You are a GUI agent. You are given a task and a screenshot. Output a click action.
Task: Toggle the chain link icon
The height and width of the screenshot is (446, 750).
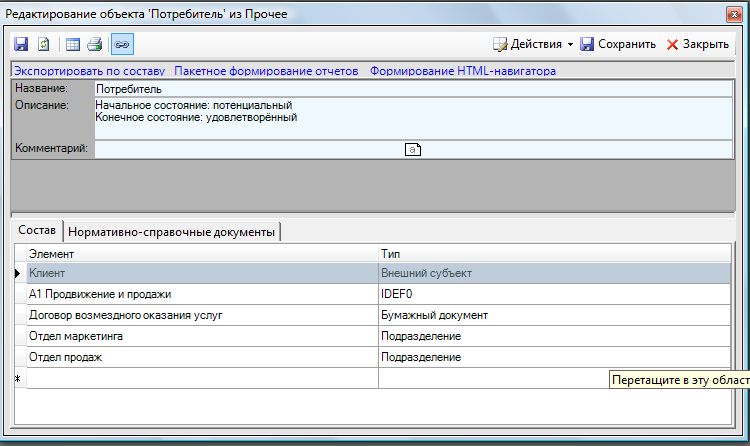click(122, 44)
